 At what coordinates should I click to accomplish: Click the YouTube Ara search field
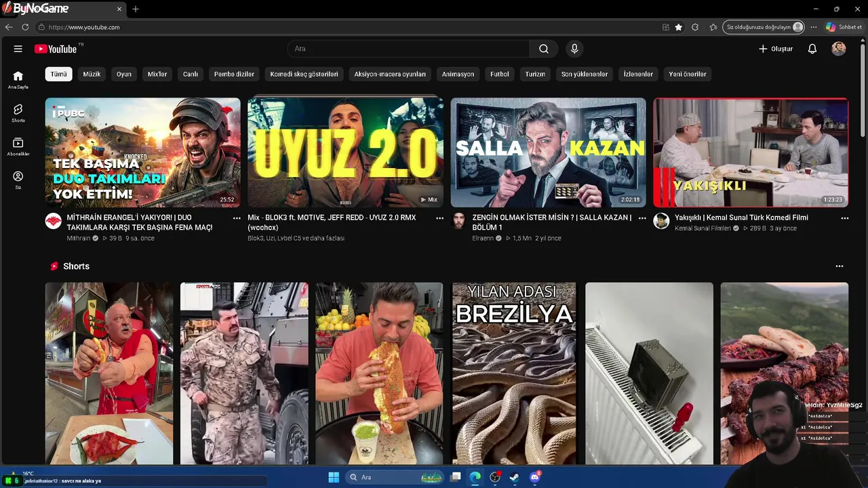[x=408, y=49]
